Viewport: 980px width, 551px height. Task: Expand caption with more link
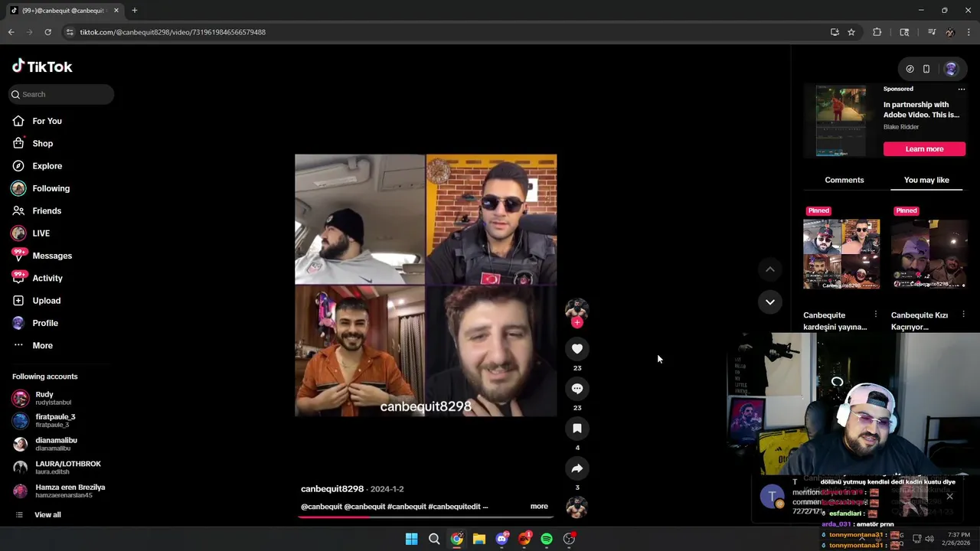tap(539, 506)
